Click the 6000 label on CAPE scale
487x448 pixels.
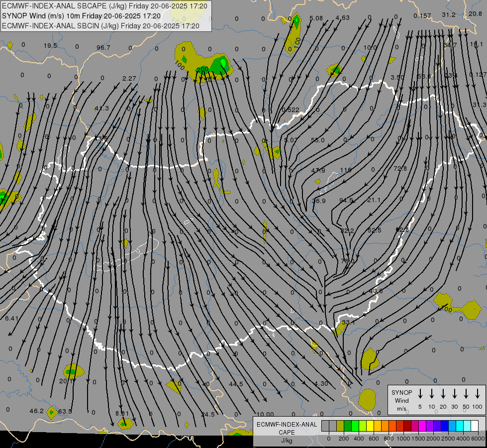tap(478, 439)
